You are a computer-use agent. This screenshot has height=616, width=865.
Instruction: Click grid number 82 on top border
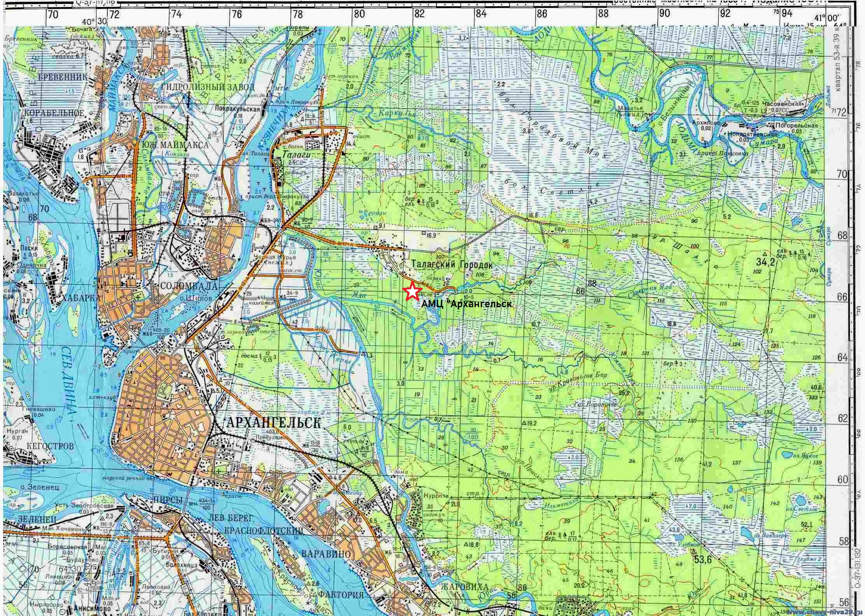[419, 14]
